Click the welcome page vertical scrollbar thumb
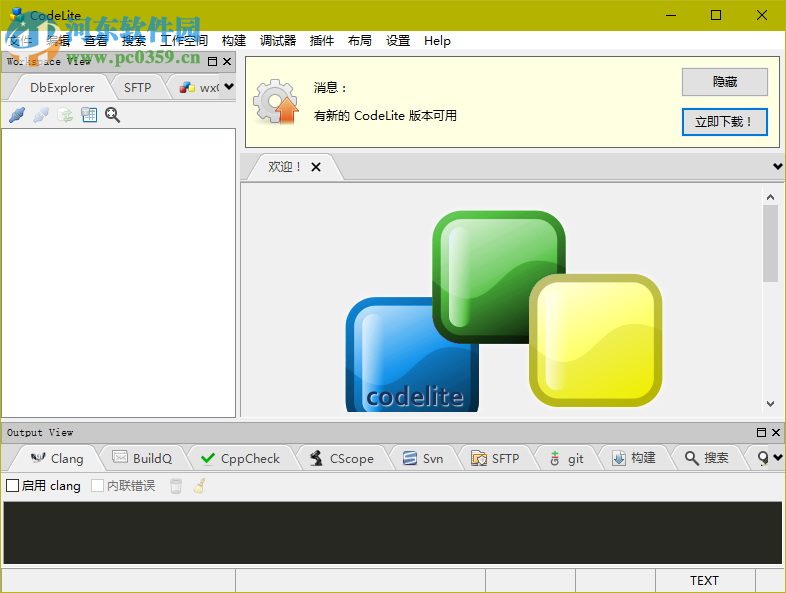This screenshot has height=593, width=786. point(770,243)
